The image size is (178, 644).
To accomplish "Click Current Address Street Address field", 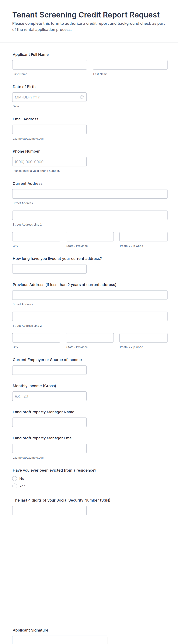I will pyautogui.click(x=90, y=194).
